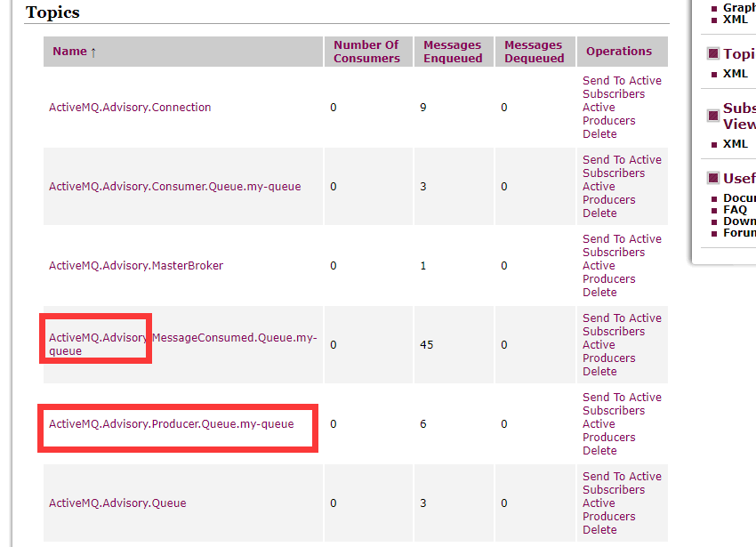Select enqueued count 3 in Advisory.Queue row
756x547 pixels.
422,503
